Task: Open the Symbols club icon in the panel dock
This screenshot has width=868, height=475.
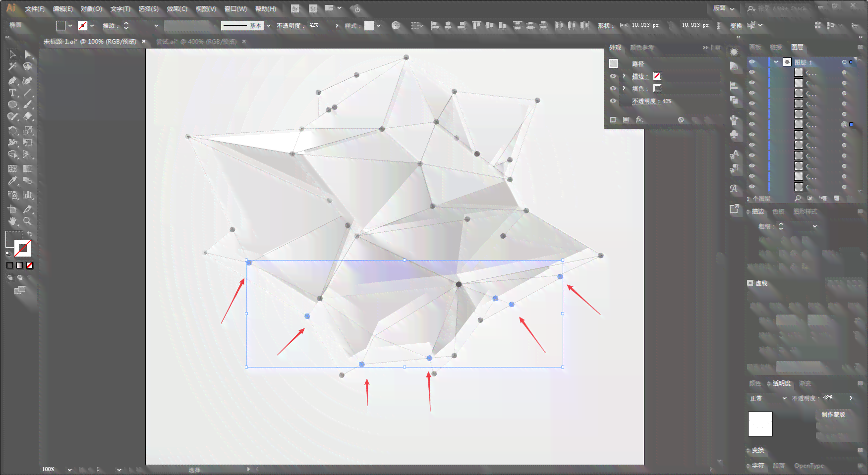Action: point(734,134)
